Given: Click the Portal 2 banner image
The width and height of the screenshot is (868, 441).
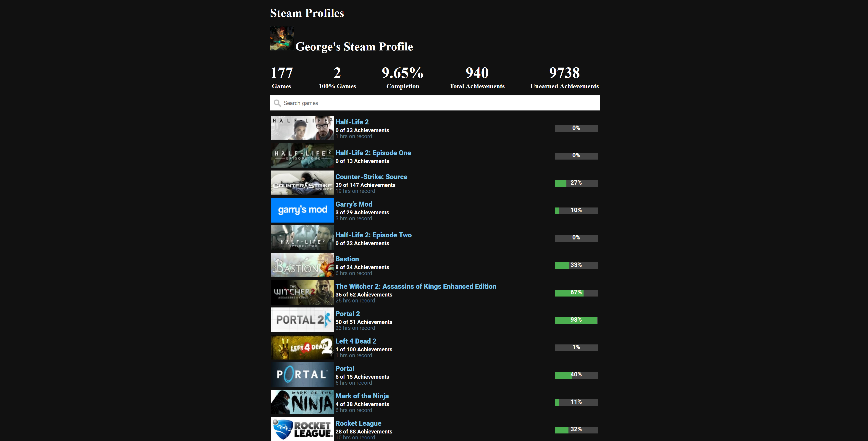Looking at the screenshot, I should [x=302, y=320].
